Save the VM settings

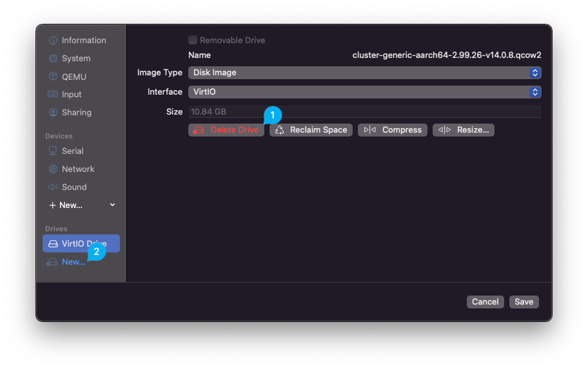click(x=524, y=302)
